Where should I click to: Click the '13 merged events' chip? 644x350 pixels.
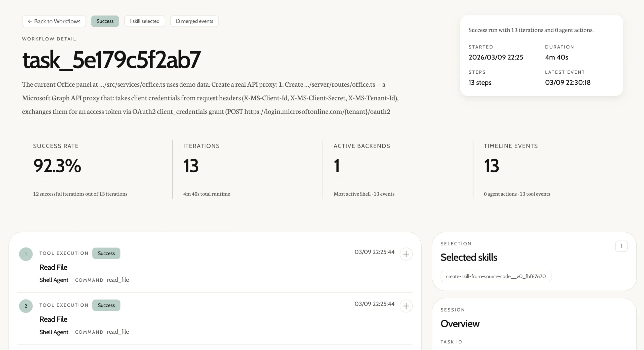pos(194,21)
